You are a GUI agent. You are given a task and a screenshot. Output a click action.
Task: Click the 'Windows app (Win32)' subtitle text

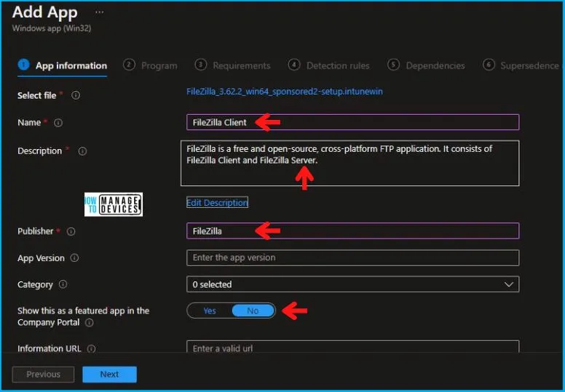pyautogui.click(x=52, y=28)
